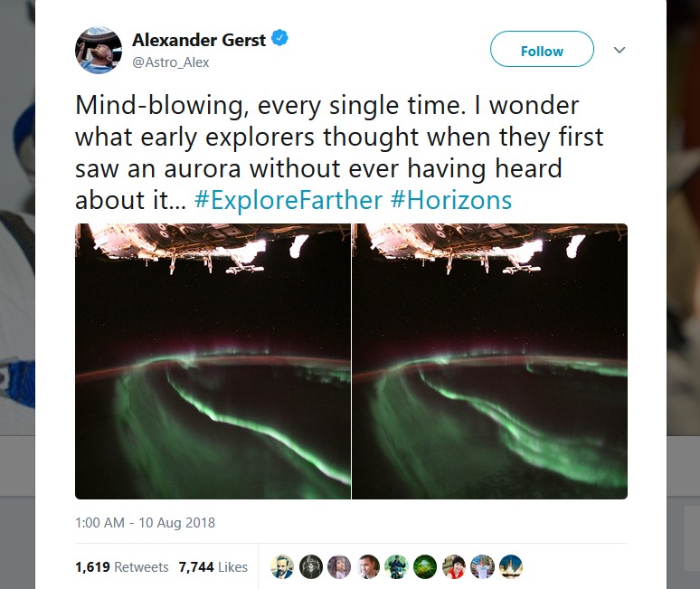The image size is (700, 589).
Task: Open Alexander Gerst's profile name
Action: tap(199, 40)
